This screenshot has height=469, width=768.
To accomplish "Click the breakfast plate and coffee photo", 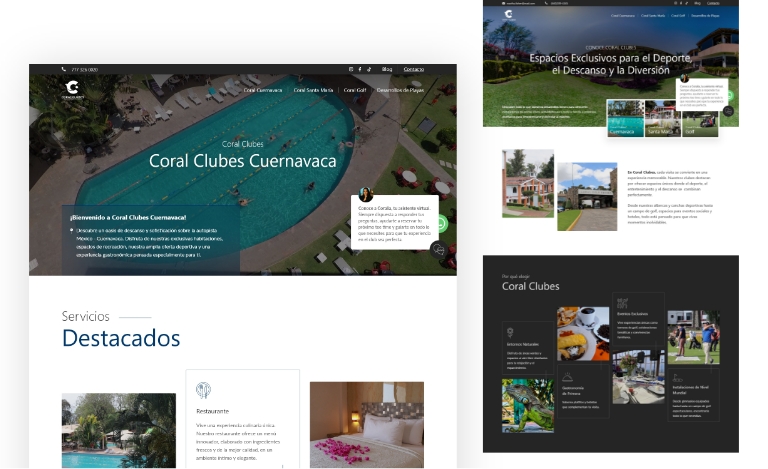I will pos(583,334).
